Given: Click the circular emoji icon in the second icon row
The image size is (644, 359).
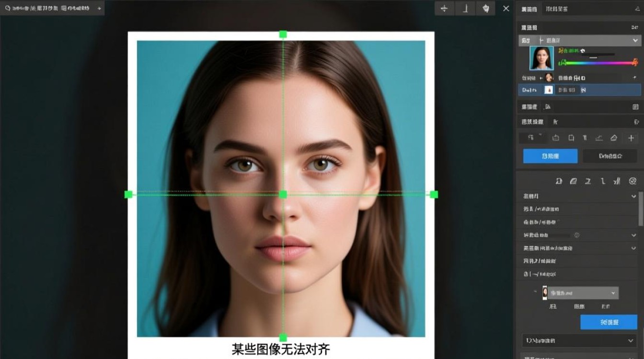Looking at the screenshot, I should point(632,181).
